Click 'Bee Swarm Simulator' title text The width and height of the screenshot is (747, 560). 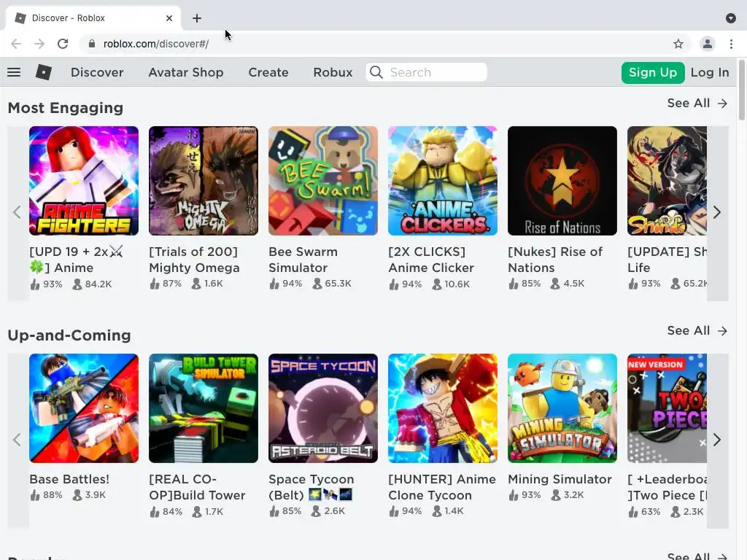click(303, 260)
